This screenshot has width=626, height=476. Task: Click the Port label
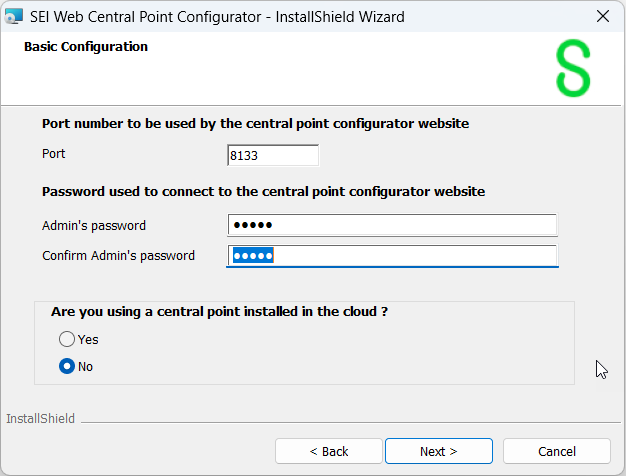tap(54, 155)
